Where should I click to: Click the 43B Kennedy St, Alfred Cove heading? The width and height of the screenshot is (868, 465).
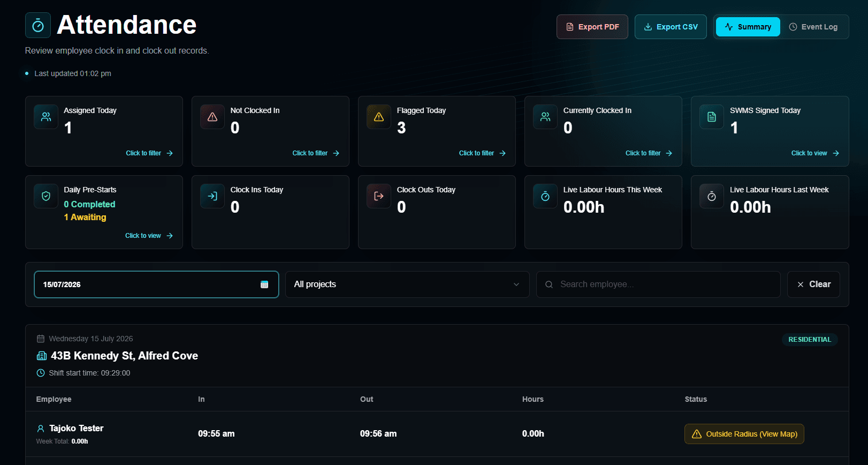point(124,356)
